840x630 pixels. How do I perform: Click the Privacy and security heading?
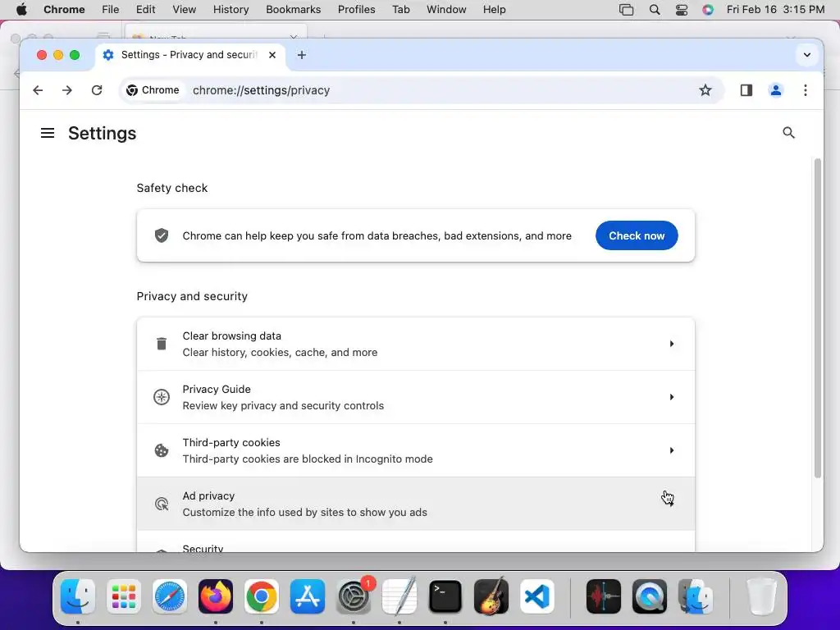point(192,296)
